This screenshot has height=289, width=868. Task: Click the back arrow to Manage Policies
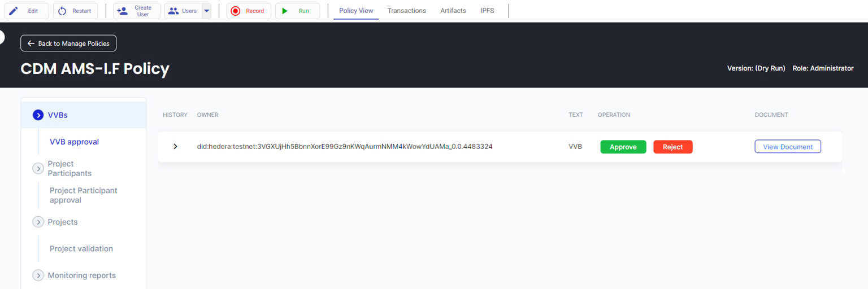pyautogui.click(x=31, y=43)
